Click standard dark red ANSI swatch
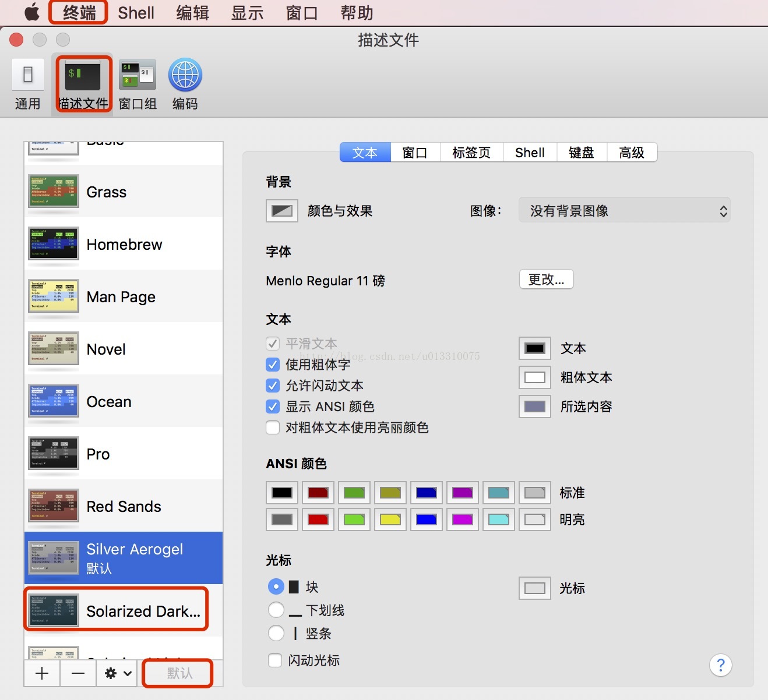Image resolution: width=768 pixels, height=700 pixels. (x=318, y=493)
